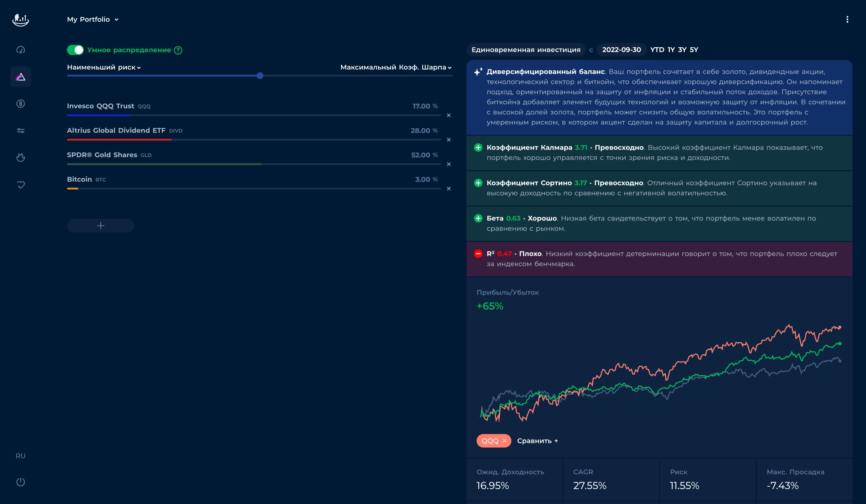Click the red minus R² icon
Viewport: 866px width, 504px height.
[x=478, y=254]
